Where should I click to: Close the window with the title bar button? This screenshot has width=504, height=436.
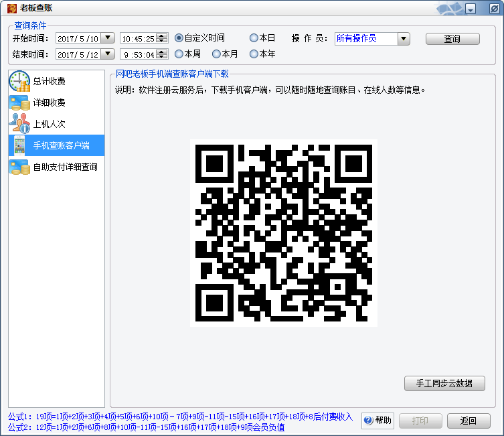click(494, 9)
